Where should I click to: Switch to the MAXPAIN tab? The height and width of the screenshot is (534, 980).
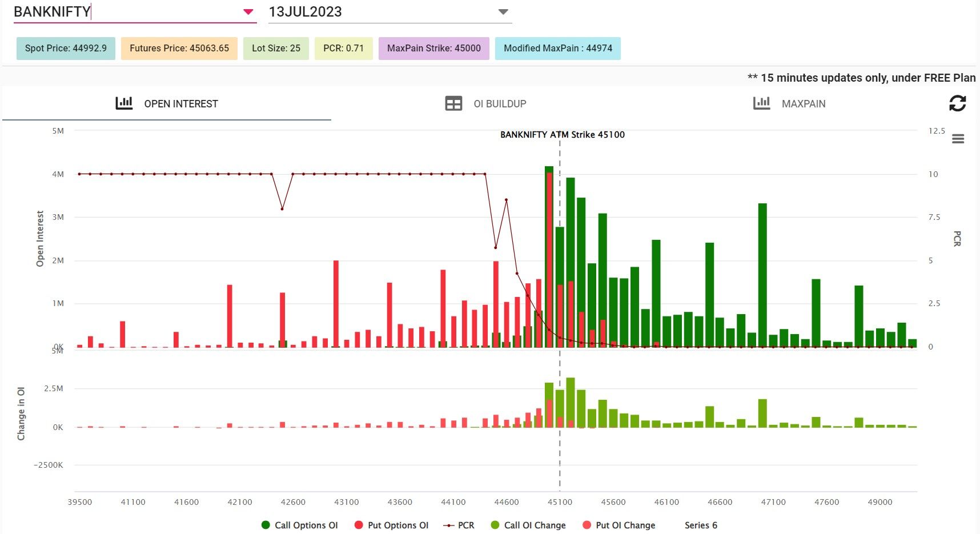pos(789,103)
